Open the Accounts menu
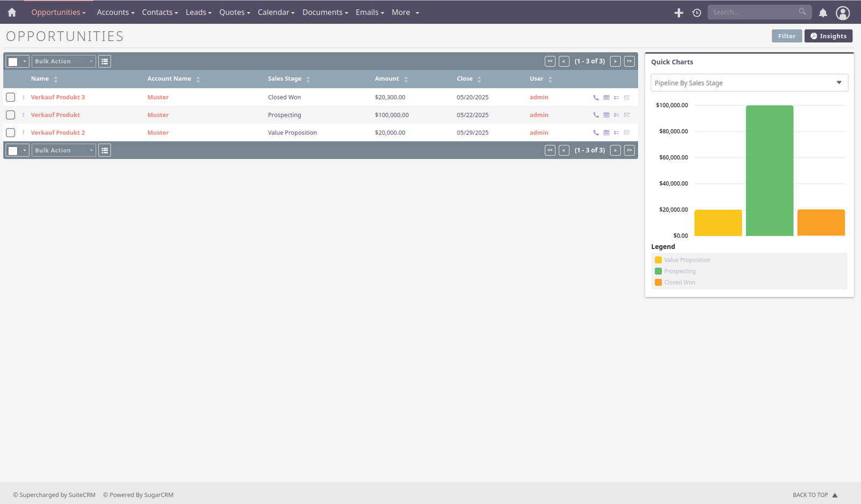861x504 pixels. (115, 12)
